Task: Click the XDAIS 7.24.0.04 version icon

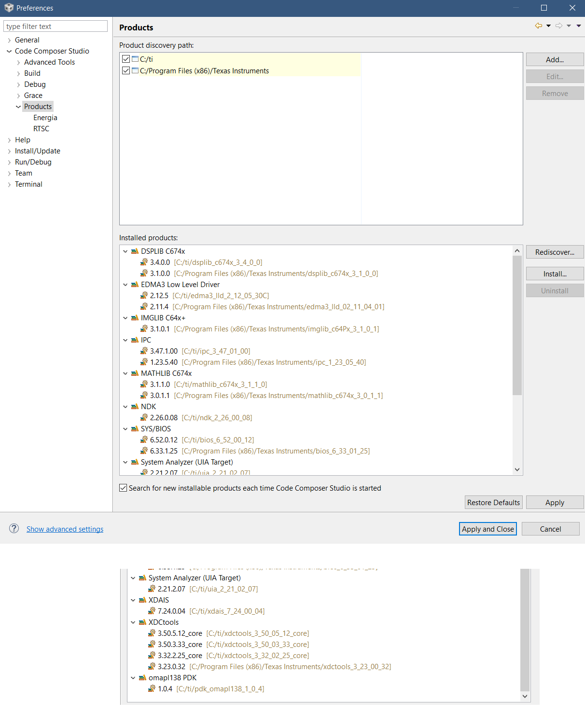Action: (x=152, y=611)
